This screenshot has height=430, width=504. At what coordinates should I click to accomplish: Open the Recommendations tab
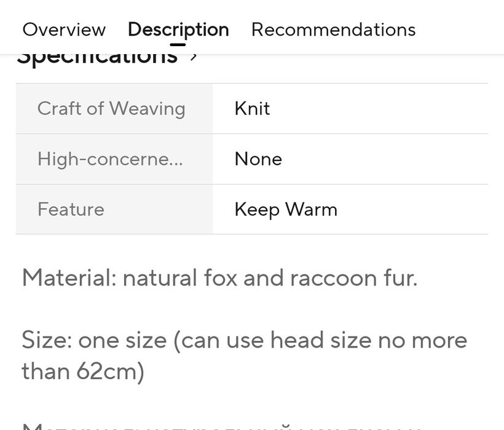click(x=333, y=30)
